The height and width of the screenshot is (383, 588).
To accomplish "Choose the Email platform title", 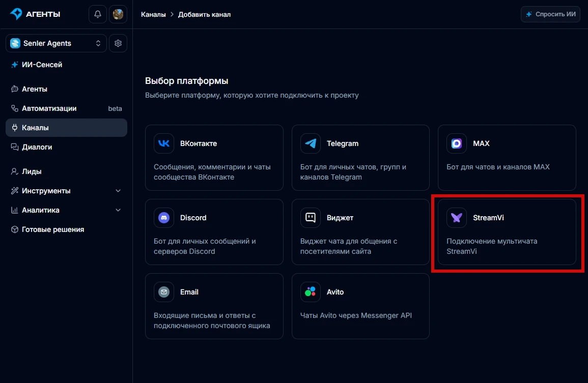I will [x=189, y=292].
